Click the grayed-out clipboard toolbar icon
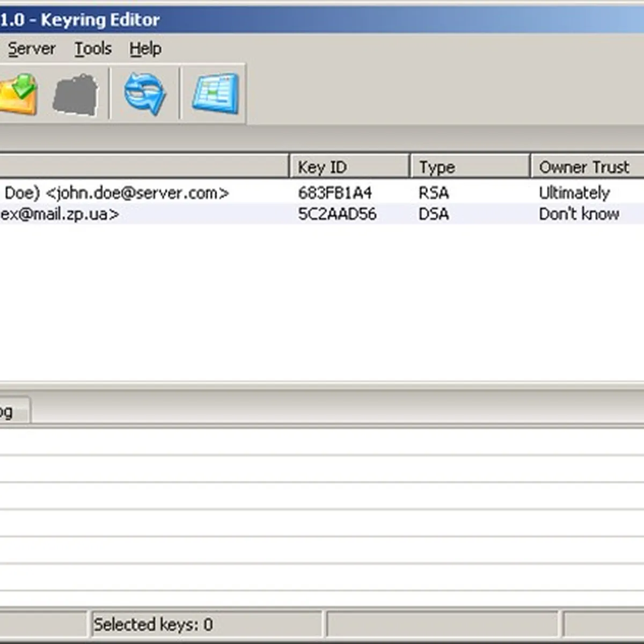 76,95
